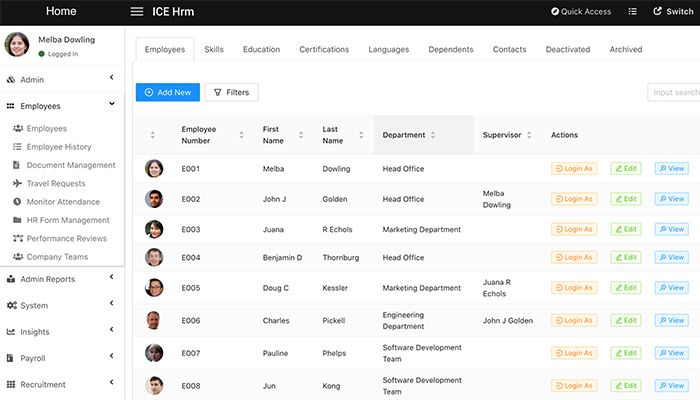Click the hamburger menu icon beside ICE Hrm
Screen dimensions: 700x400
[x=137, y=12]
